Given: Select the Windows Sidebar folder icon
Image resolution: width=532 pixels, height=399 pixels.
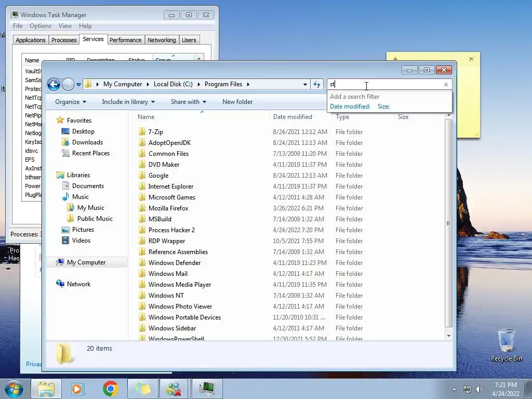Looking at the screenshot, I should 142,328.
